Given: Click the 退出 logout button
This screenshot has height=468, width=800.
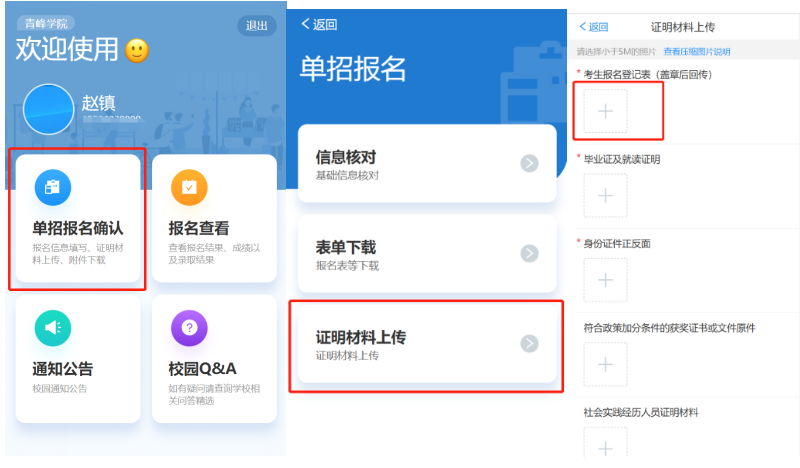Looking at the screenshot, I should click(257, 26).
